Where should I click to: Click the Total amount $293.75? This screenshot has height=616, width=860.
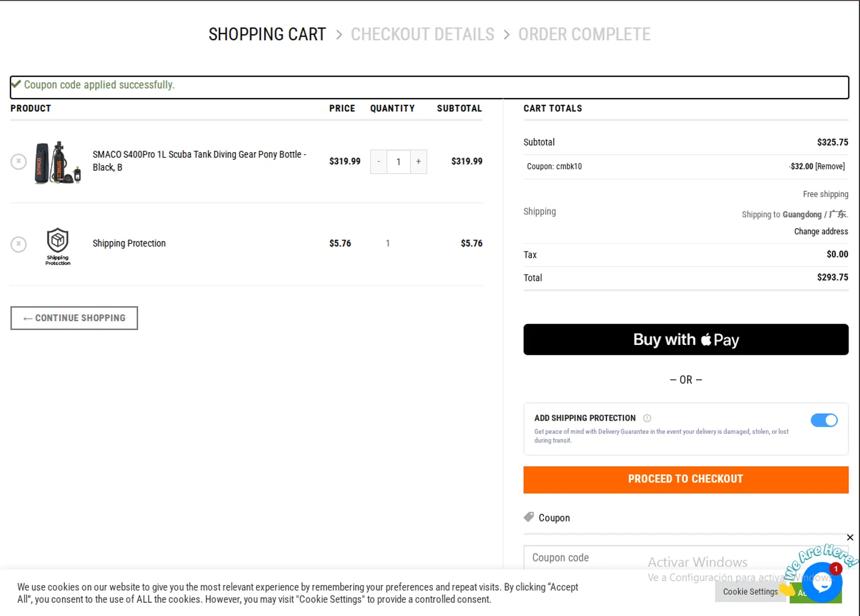click(832, 277)
